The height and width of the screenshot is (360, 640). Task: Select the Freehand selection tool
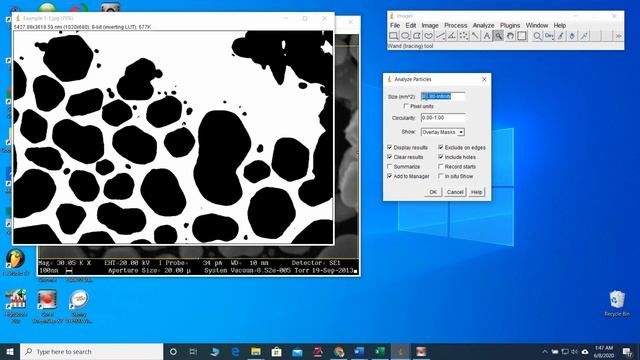click(x=428, y=36)
